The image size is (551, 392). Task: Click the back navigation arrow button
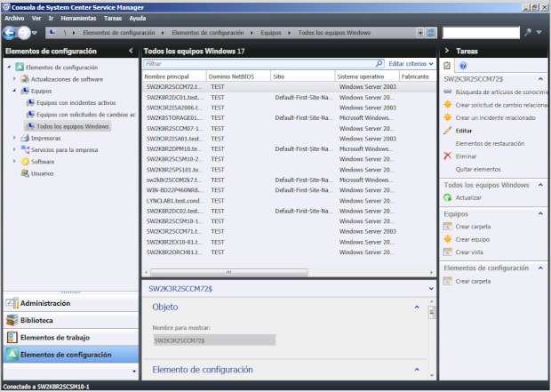(x=10, y=33)
